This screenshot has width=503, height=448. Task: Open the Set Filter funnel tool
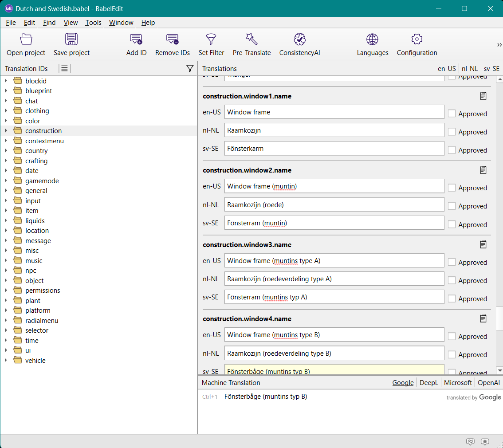211,39
